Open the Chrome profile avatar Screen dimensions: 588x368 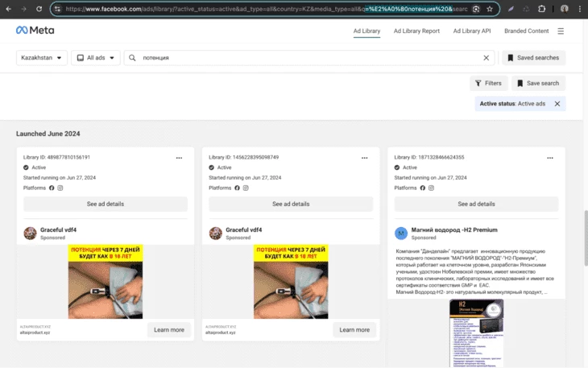(x=564, y=9)
